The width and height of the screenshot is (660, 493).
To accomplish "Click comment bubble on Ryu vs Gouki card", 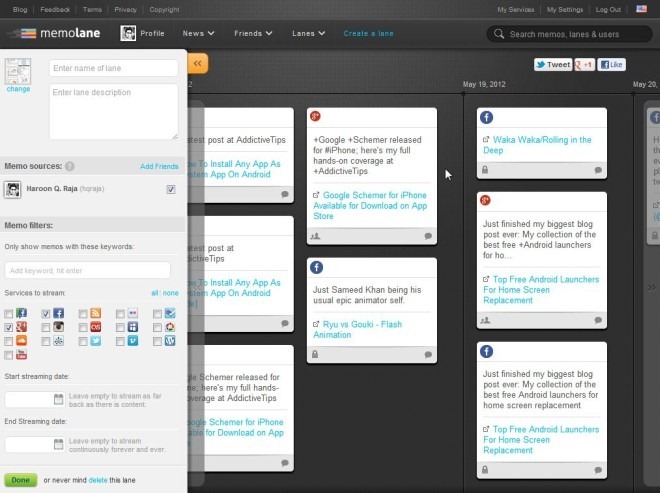I will pyautogui.click(x=428, y=355).
